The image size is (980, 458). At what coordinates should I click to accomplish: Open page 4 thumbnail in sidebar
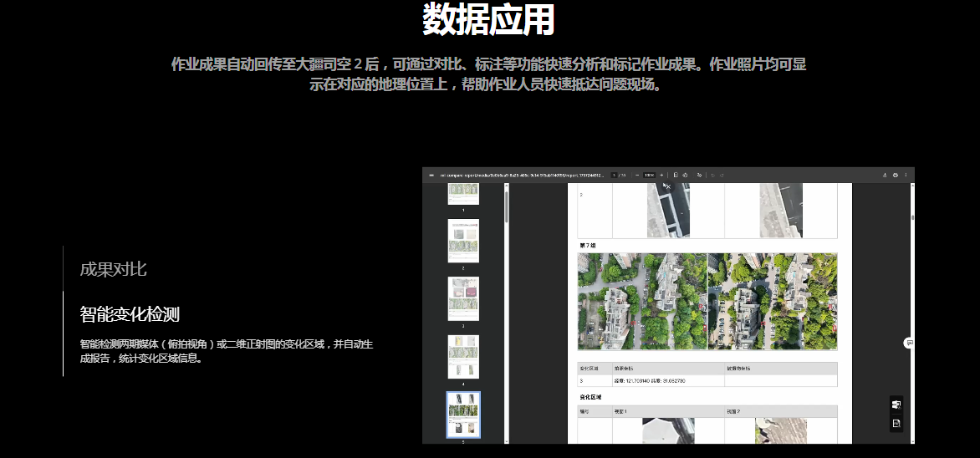463,357
